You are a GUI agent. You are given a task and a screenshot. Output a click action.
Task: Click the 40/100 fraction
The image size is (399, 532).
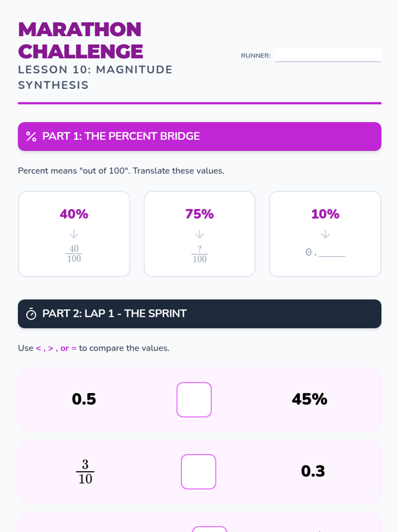pos(74,254)
